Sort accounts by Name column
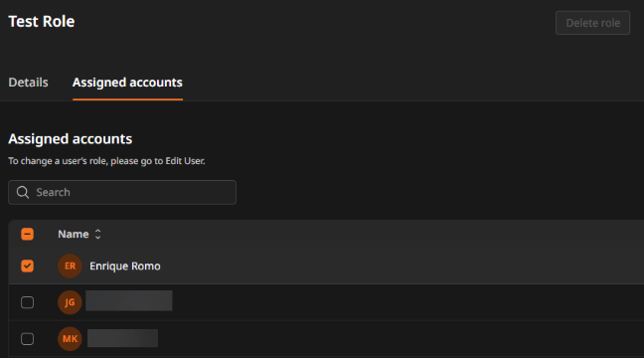Image resolution: width=644 pixels, height=358 pixels. pyautogui.click(x=80, y=235)
